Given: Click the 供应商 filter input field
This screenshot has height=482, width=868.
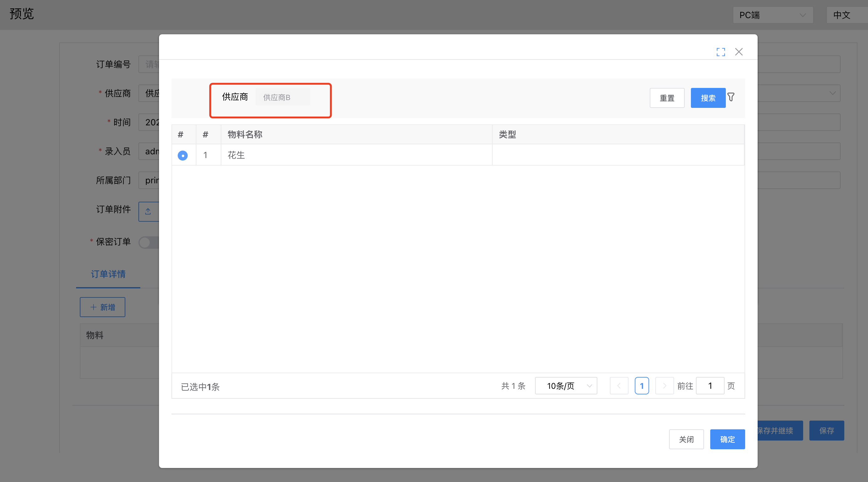Looking at the screenshot, I should tap(282, 97).
